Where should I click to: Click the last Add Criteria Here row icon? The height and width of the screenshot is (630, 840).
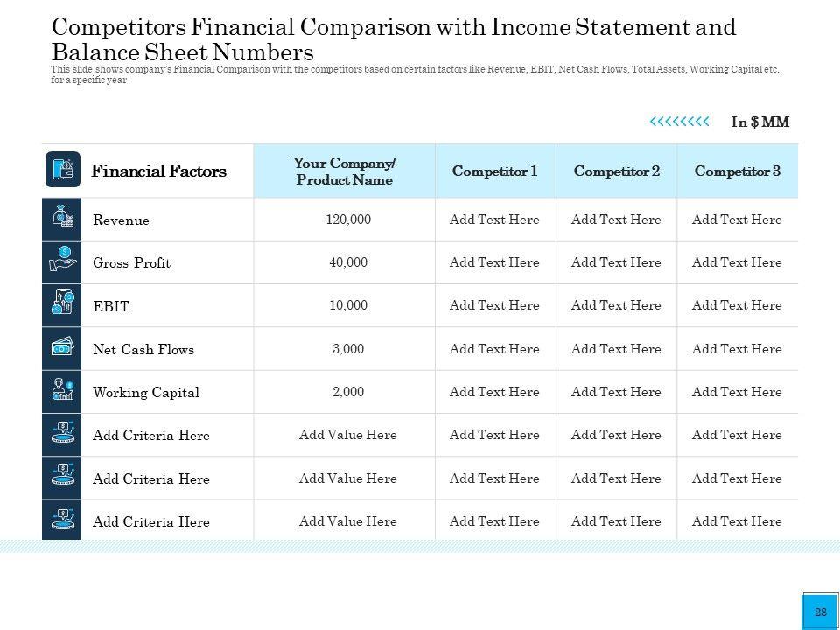61,521
